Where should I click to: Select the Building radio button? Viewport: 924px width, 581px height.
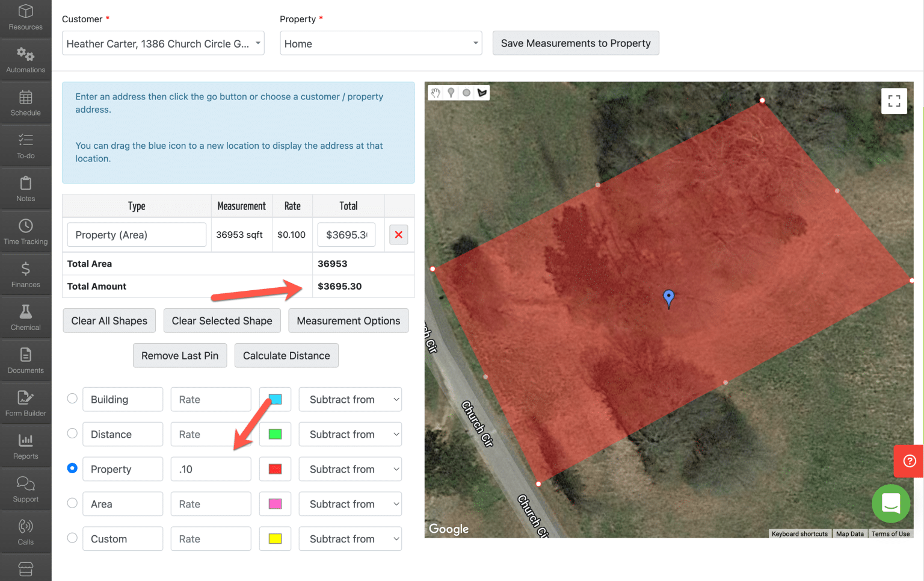coord(72,398)
